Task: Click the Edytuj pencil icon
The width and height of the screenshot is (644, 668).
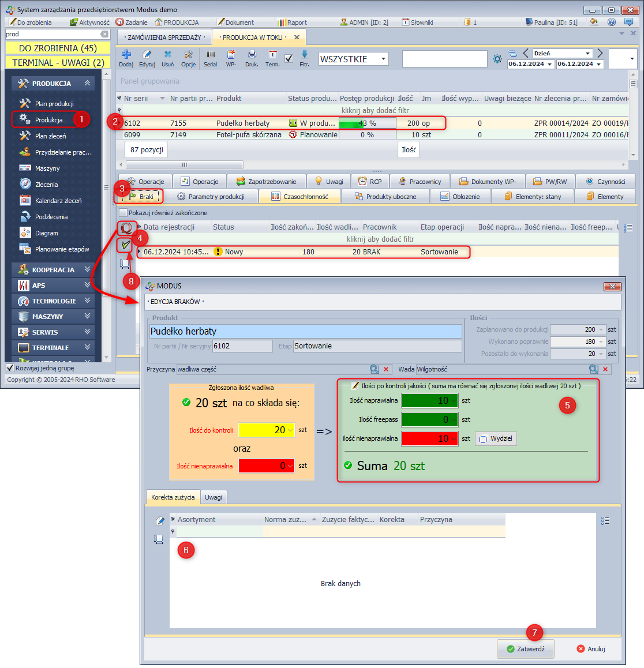Action: (147, 55)
